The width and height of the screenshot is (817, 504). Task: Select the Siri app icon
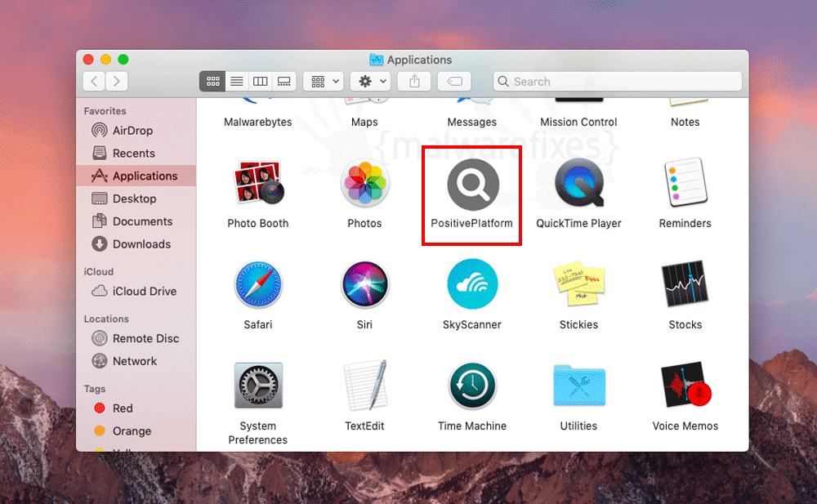coord(364,284)
